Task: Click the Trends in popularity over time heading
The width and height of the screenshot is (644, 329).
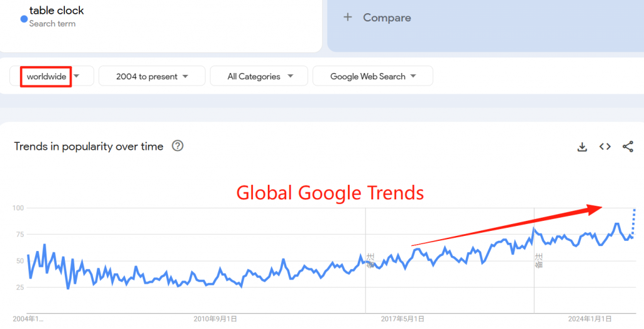Action: [89, 146]
